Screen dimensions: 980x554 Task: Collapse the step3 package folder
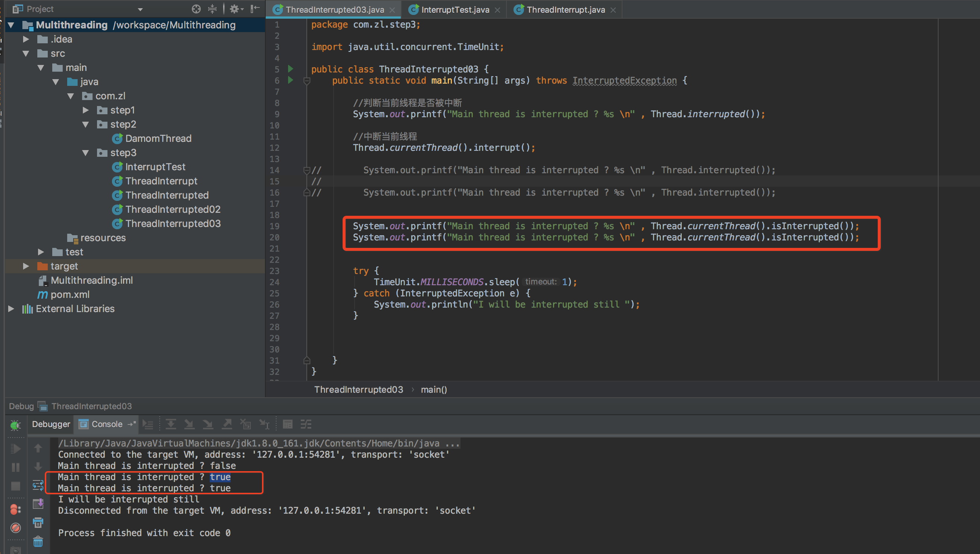pyautogui.click(x=85, y=153)
